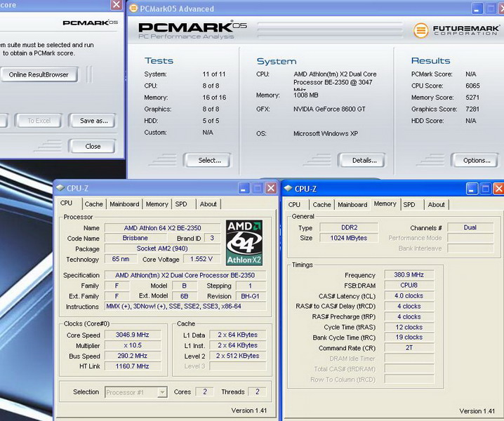Minimize the left CPU-Z window

tap(244, 188)
